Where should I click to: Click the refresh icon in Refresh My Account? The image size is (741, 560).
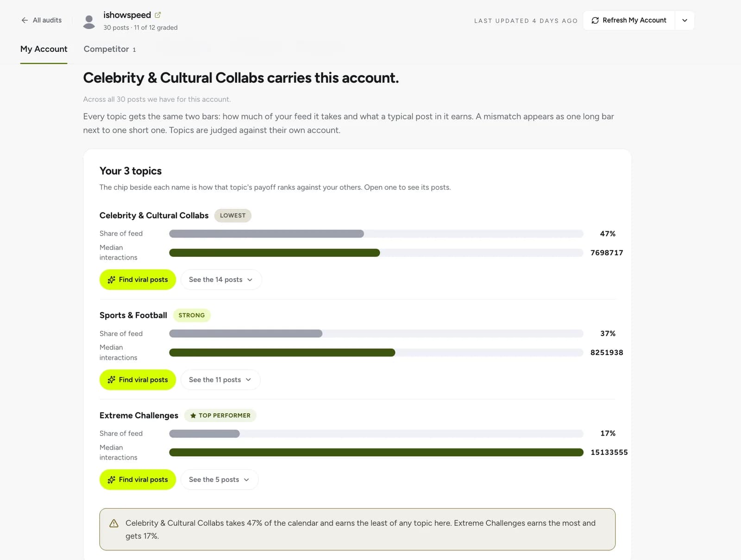595,20
